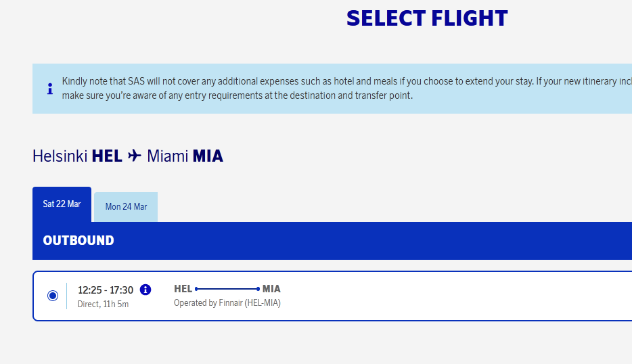The height and width of the screenshot is (364, 632).
Task: Select the 12:25 - 17:30 flight radio button
Action: [x=53, y=296]
